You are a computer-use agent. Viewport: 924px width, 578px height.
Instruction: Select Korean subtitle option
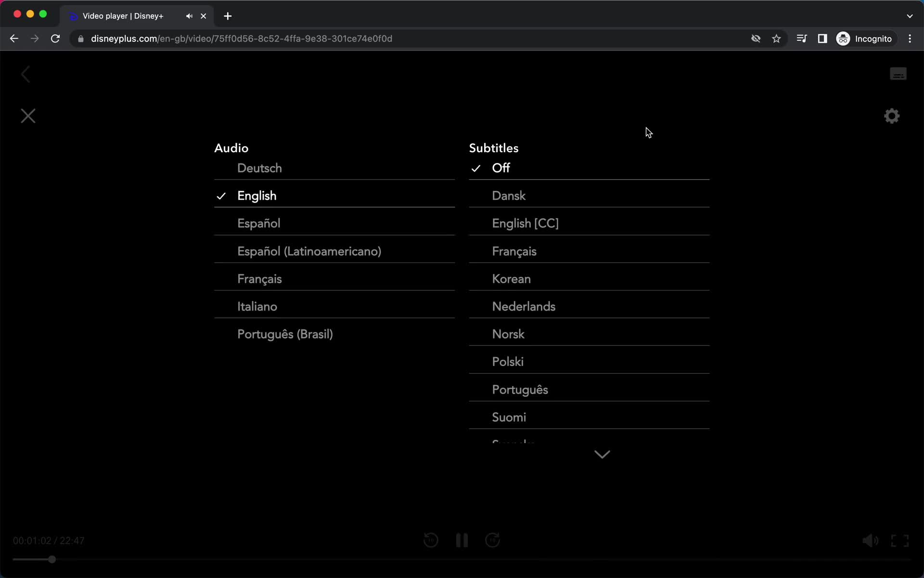tap(511, 278)
